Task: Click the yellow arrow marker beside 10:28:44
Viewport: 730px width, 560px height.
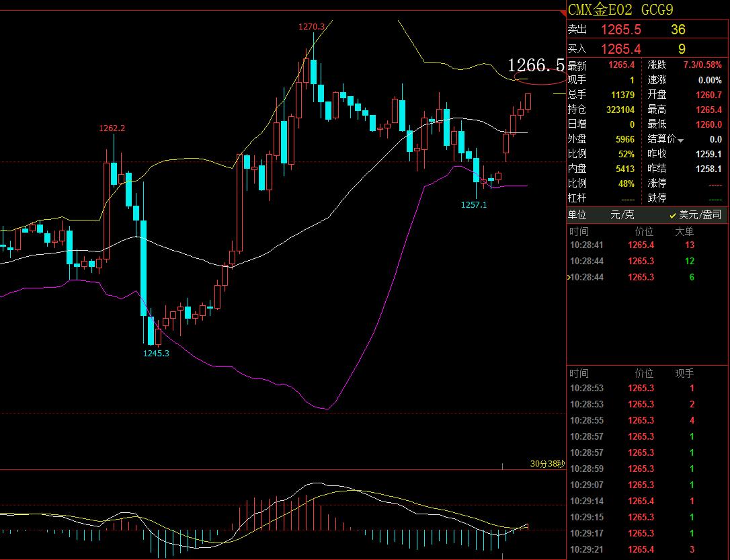Action: tap(569, 278)
